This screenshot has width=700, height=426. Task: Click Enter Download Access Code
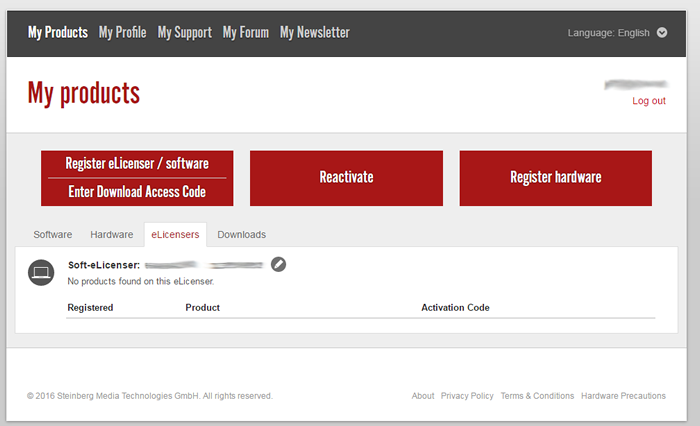point(137,192)
